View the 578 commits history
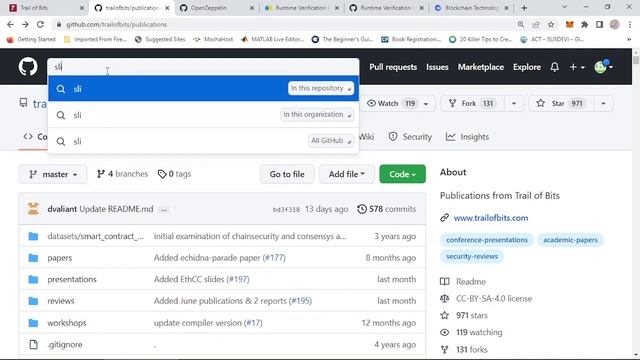The image size is (640, 360). pos(387,209)
